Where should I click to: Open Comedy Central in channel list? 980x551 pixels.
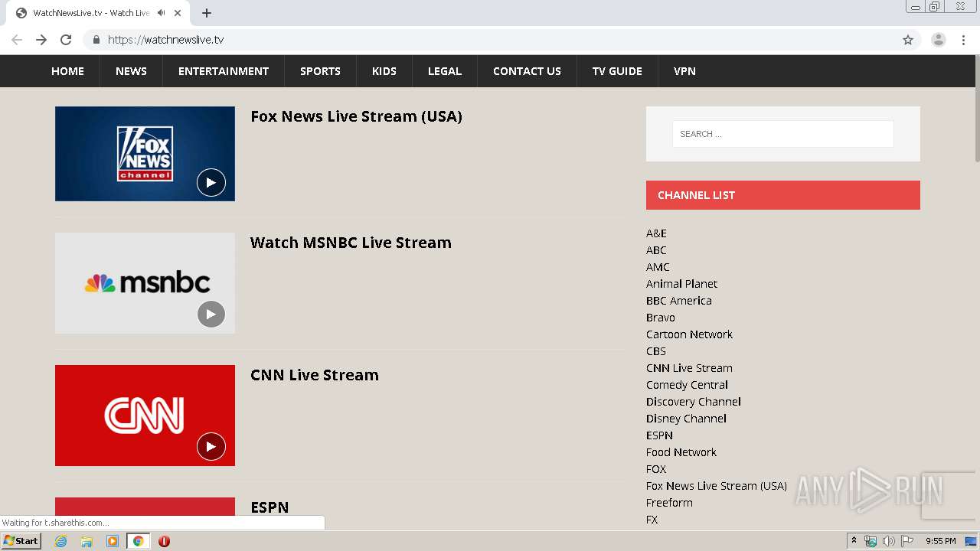point(687,385)
